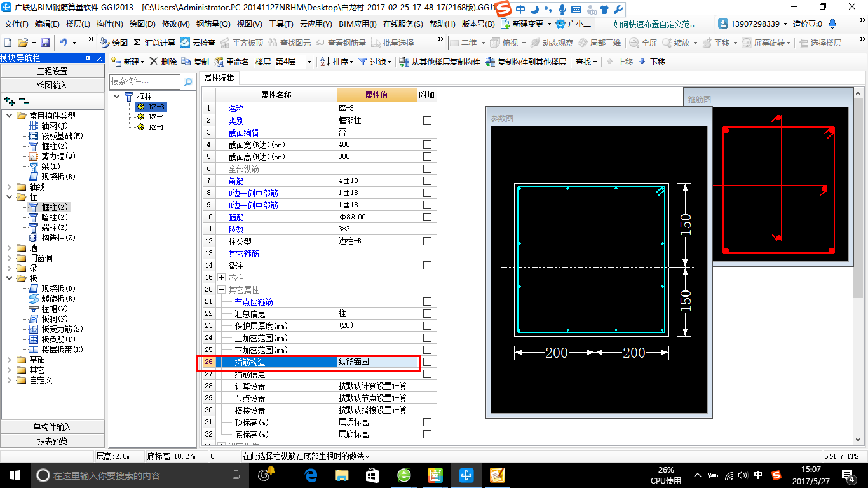Select KZ-4 in the component list
Viewport: 868px width, 488px height.
click(156, 117)
